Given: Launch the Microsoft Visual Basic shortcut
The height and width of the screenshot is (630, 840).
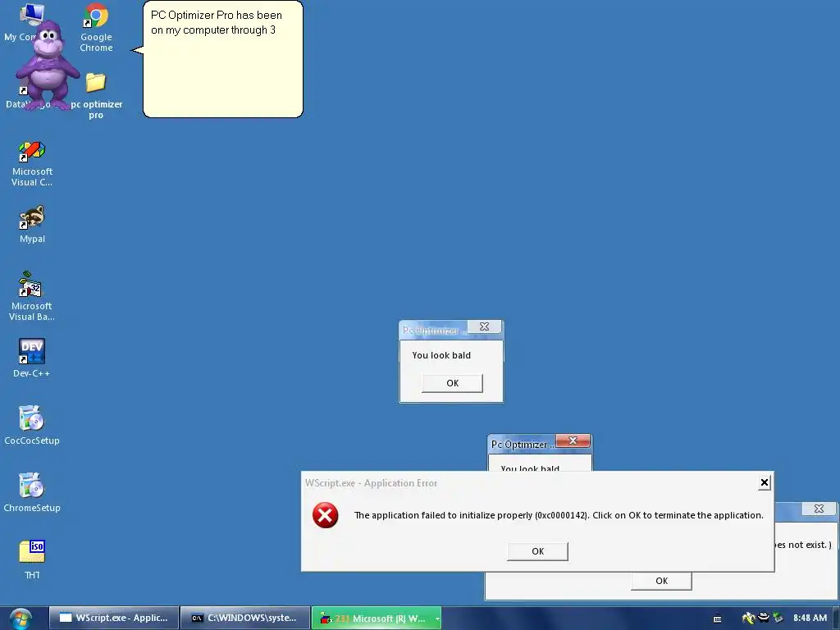Looking at the screenshot, I should [32, 296].
